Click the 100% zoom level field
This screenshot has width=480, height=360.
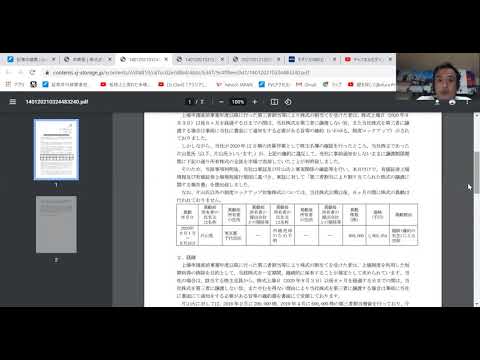238,102
